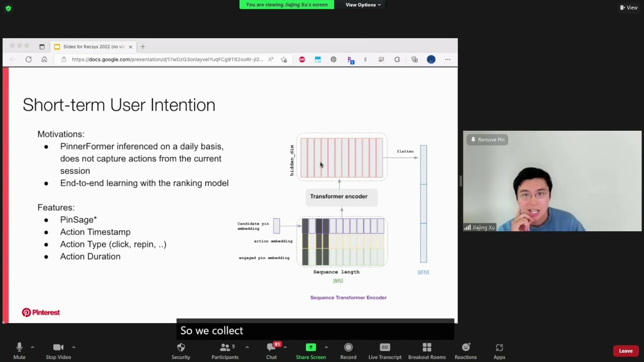Expand the arrow next to Participants
The height and width of the screenshot is (362, 644).
247,347
